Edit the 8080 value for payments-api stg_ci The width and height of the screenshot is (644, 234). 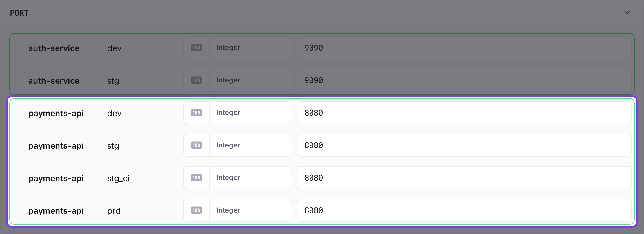click(464, 178)
